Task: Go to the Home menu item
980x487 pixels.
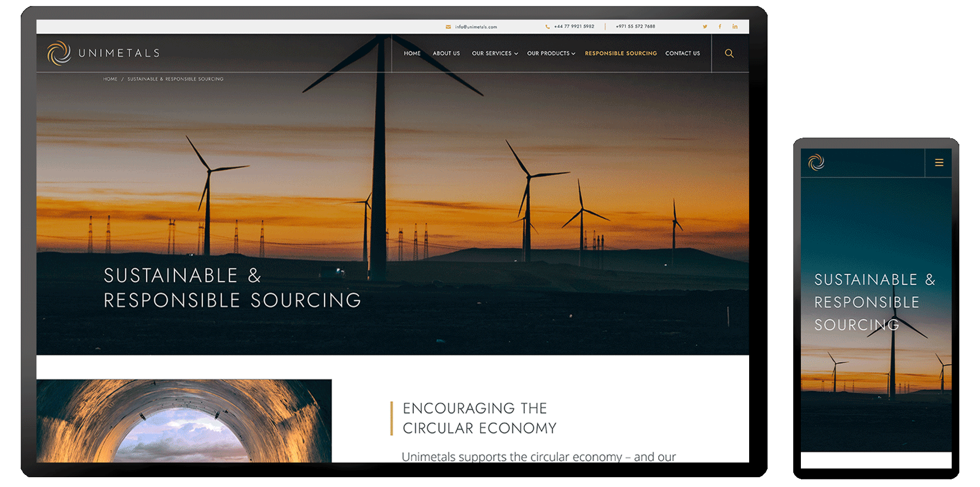Action: (x=412, y=53)
